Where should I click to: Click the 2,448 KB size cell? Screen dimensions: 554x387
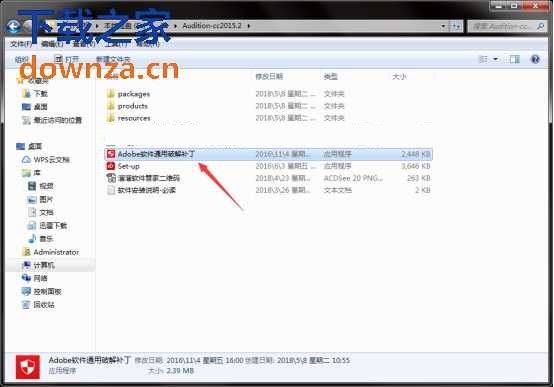coord(416,154)
